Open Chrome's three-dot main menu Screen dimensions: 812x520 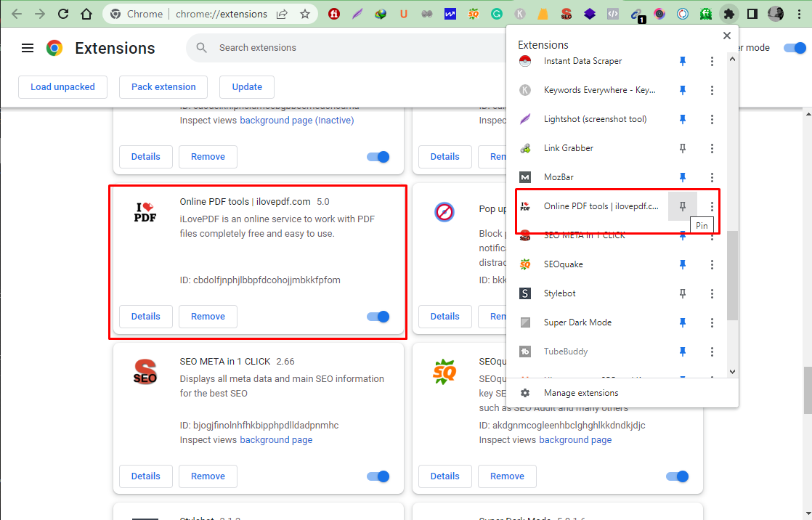pyautogui.click(x=800, y=14)
